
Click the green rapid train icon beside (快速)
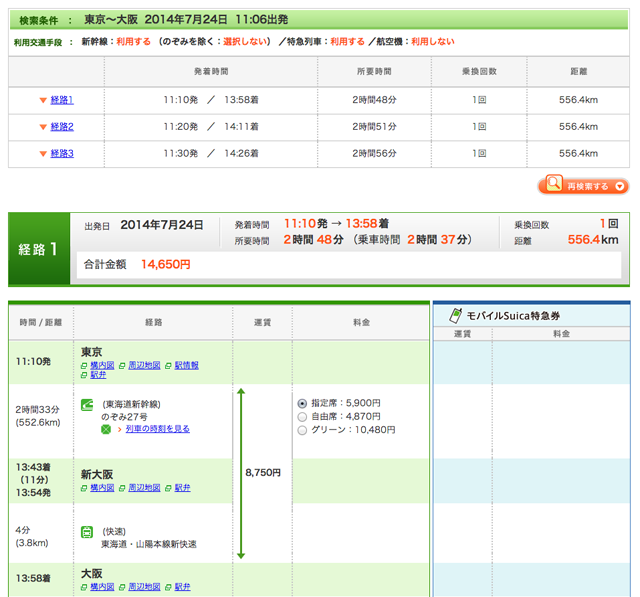click(87, 532)
